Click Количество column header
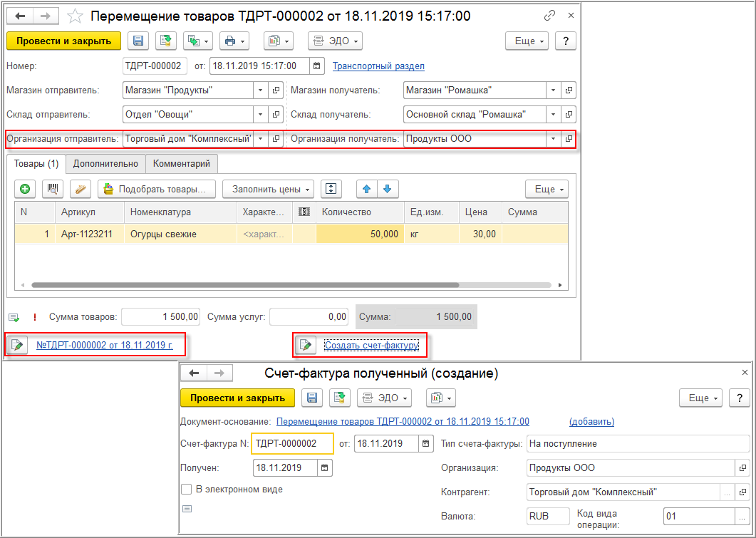Viewport: 756px width, 538px height. (x=360, y=212)
